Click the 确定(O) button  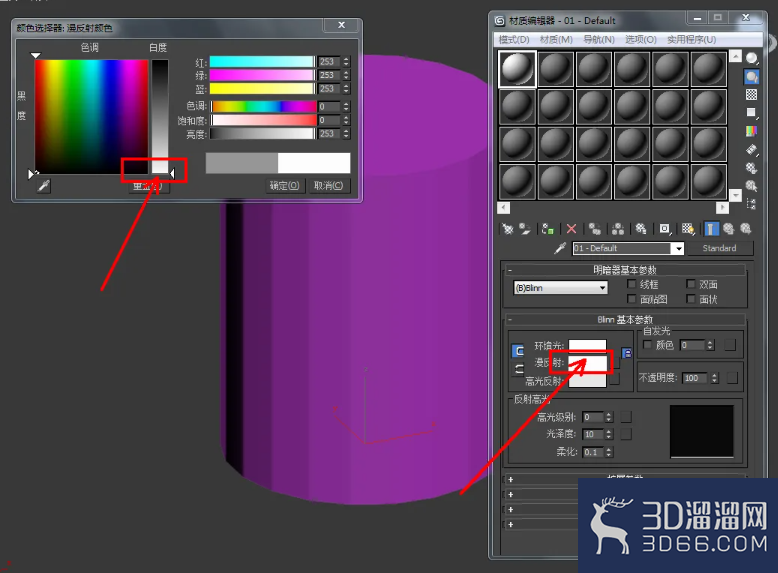click(284, 186)
